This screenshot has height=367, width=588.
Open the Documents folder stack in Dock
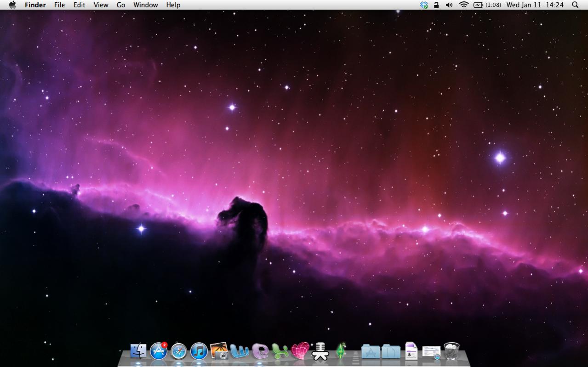tap(391, 351)
